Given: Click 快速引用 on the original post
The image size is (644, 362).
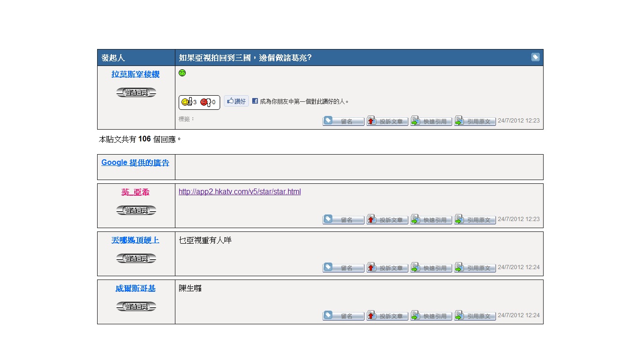Looking at the screenshot, I should click(431, 121).
